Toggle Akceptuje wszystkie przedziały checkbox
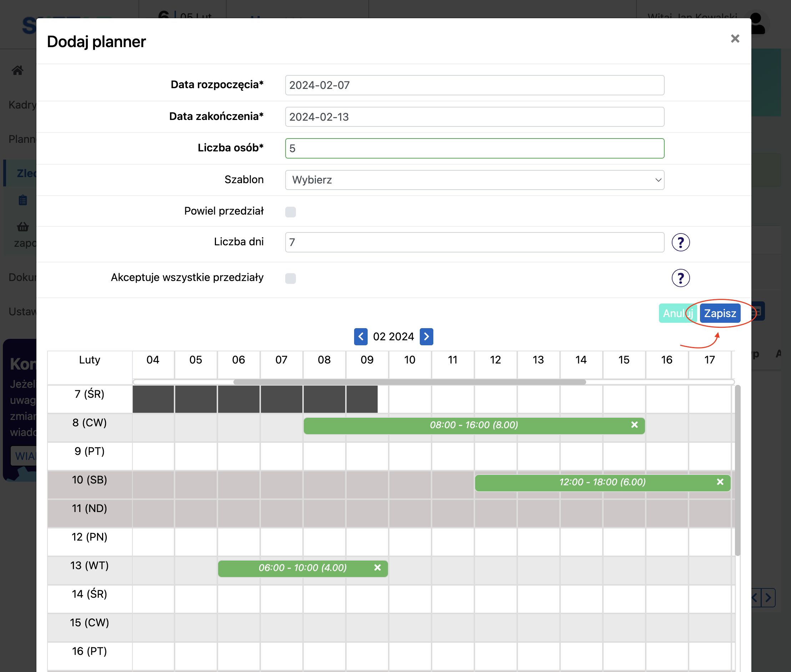This screenshot has height=672, width=791. (290, 278)
